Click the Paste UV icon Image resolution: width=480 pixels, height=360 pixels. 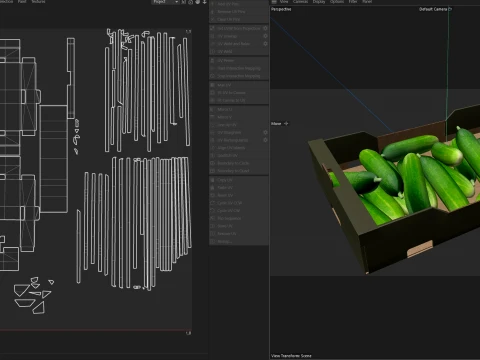coord(213,188)
